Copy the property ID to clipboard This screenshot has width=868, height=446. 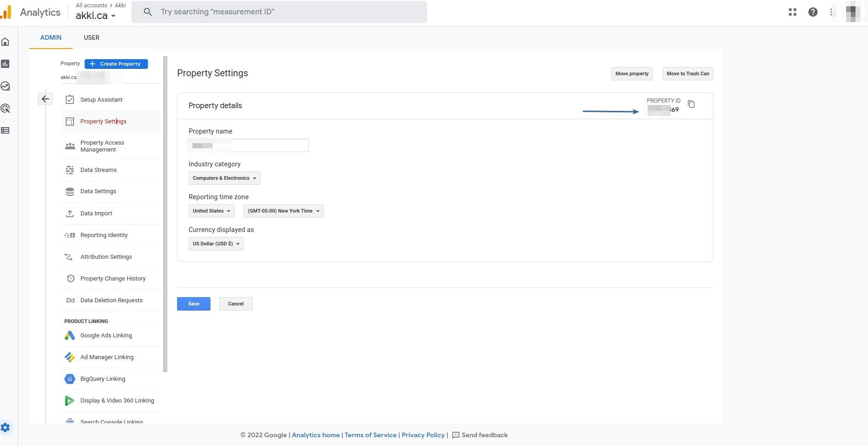[x=691, y=104]
